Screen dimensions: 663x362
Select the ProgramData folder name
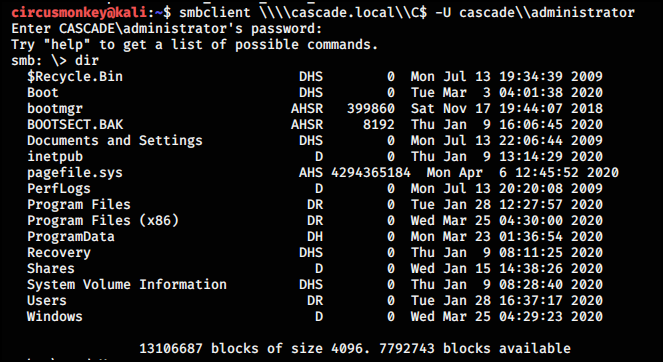pyautogui.click(x=71, y=236)
